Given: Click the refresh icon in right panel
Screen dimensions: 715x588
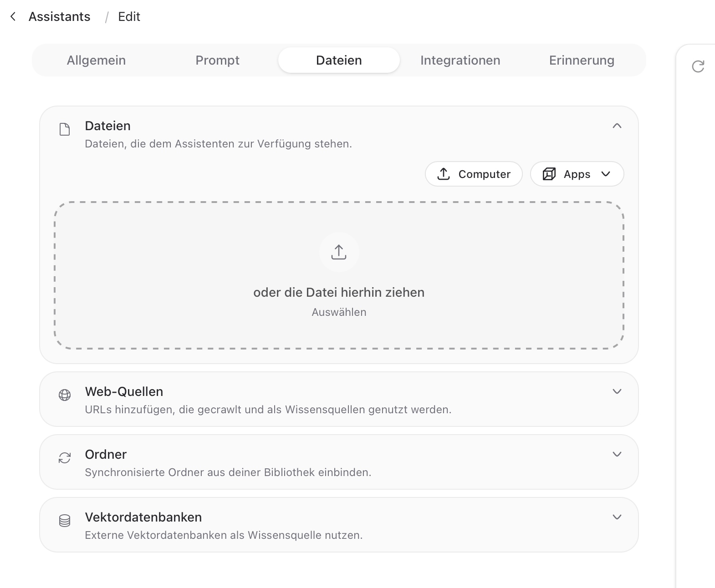Looking at the screenshot, I should point(698,66).
